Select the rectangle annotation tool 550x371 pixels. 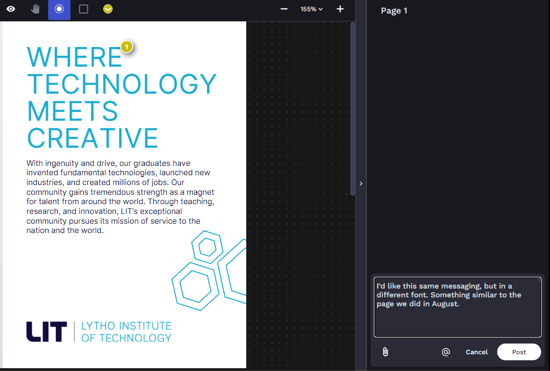point(83,9)
